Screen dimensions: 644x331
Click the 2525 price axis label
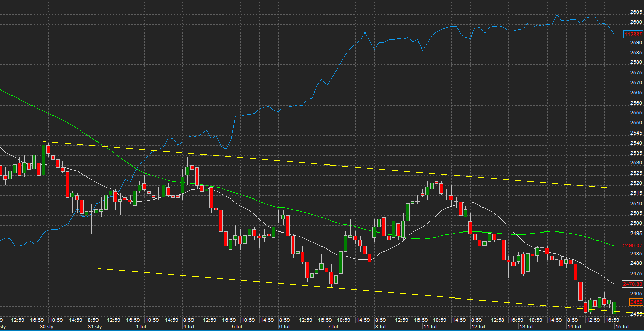click(x=636, y=173)
